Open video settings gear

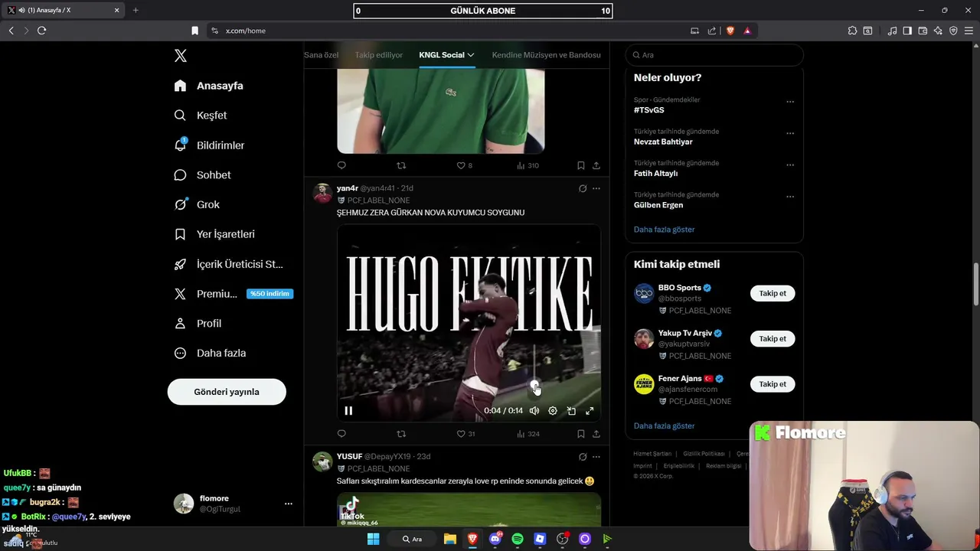[x=553, y=411]
